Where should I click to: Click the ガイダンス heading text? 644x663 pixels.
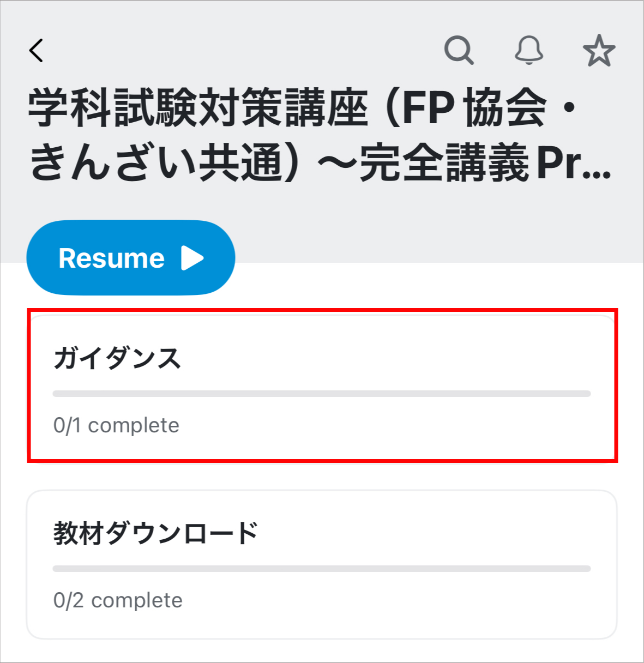(117, 359)
